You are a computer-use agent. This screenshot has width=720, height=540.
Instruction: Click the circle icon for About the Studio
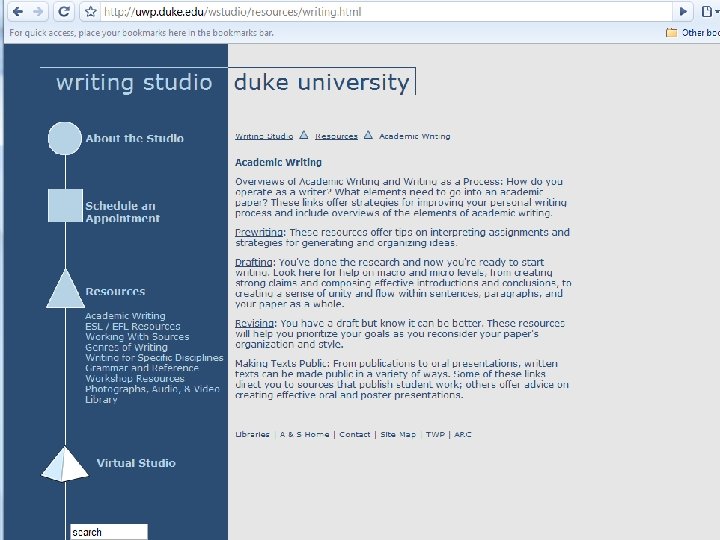[65, 138]
